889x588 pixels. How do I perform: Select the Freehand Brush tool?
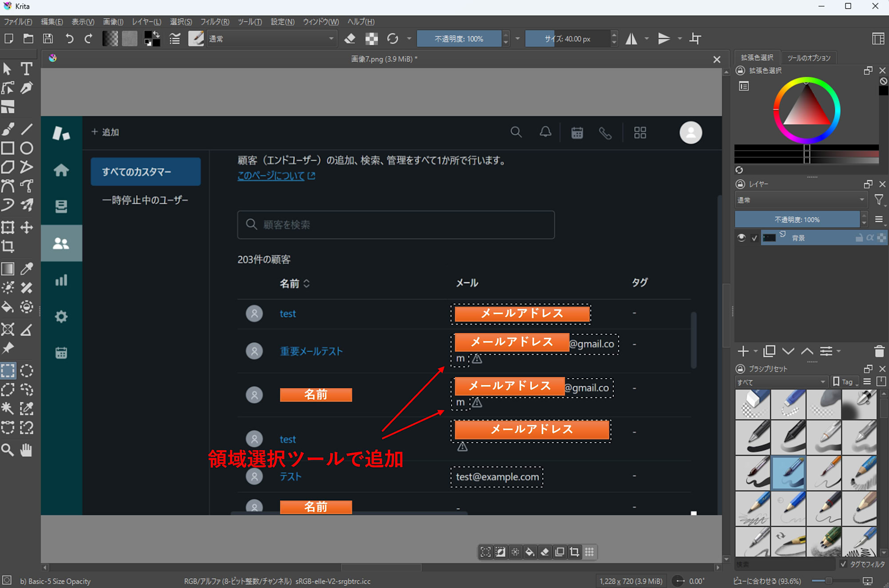click(8, 129)
